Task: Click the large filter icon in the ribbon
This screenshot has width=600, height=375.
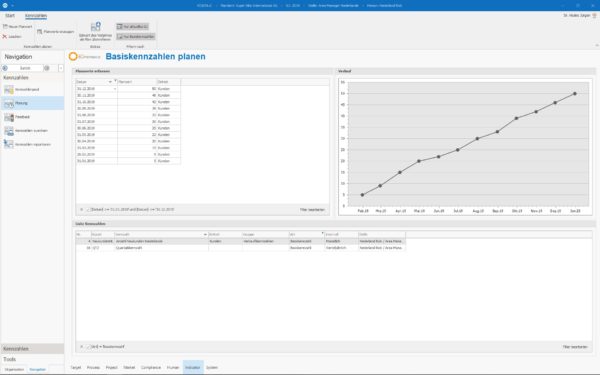Action: click(x=95, y=27)
